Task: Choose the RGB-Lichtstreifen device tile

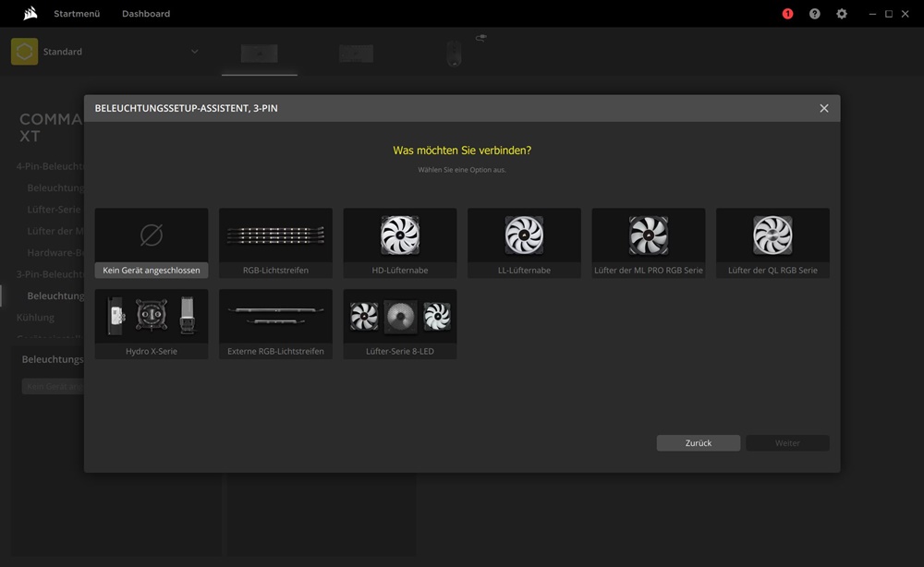Action: point(275,243)
